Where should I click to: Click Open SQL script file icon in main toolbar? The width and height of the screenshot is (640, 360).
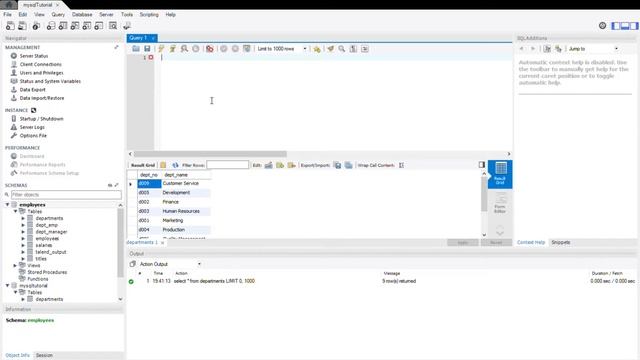[22, 26]
